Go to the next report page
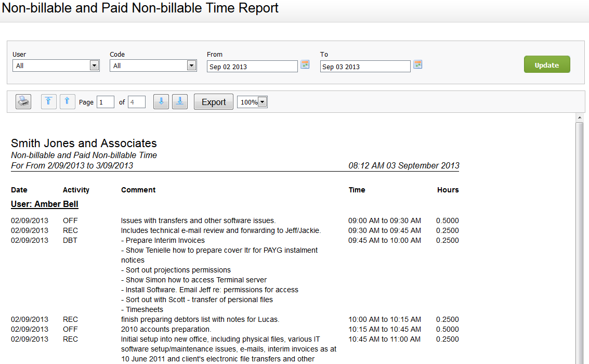The height and width of the screenshot is (364, 589). pos(161,101)
